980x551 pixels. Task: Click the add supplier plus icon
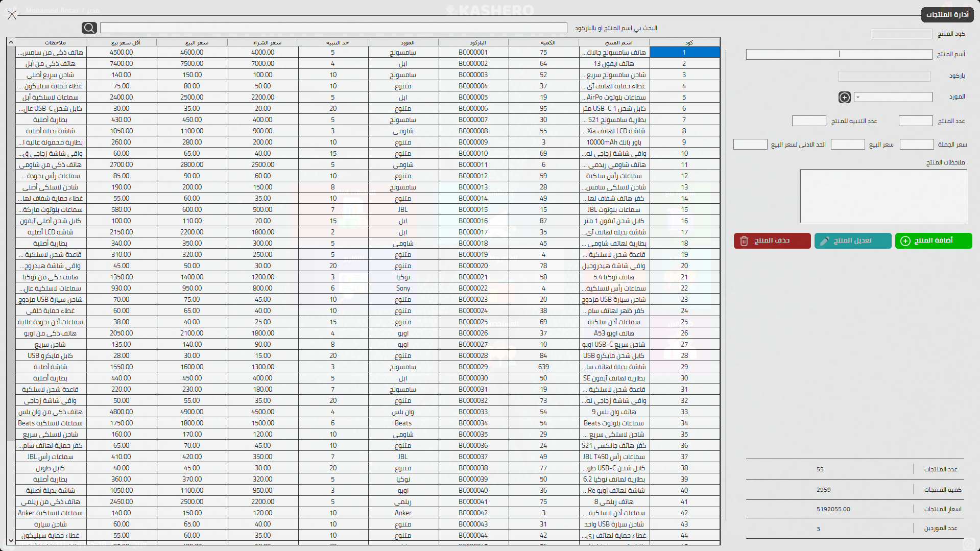tap(845, 98)
